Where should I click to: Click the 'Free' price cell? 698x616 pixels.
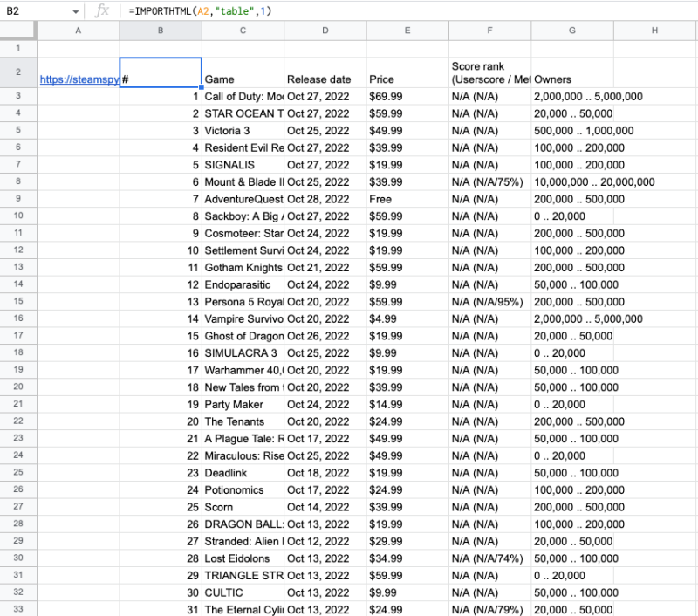407,199
